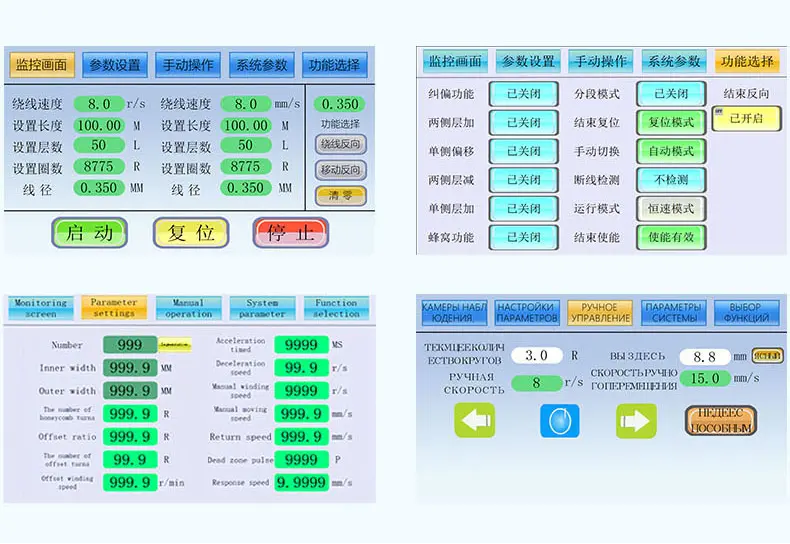Open 参数设置 tab on the screen with 启动 button
Viewport: 790px width, 544px height.
(115, 65)
